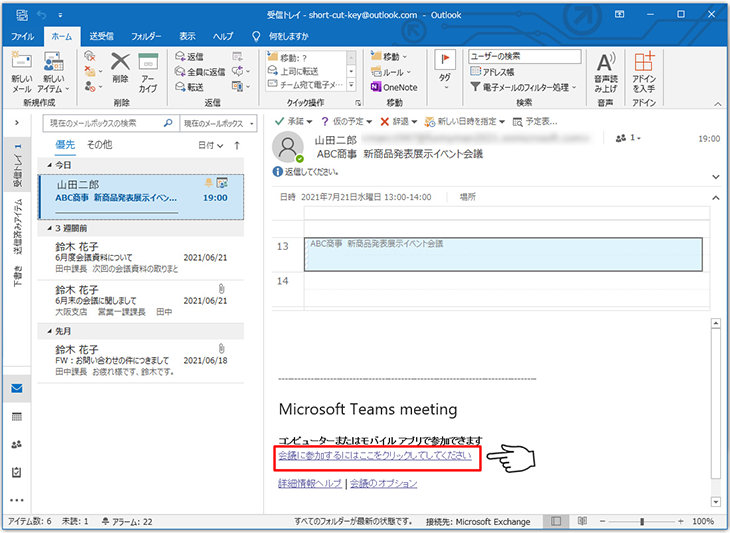
Task: Select チーム宛て電子メール quick step
Action: pos(305,85)
